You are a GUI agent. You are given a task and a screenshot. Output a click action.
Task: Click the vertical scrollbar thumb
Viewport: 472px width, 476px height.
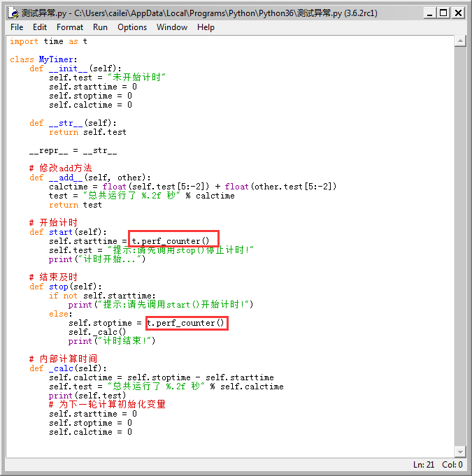(x=459, y=245)
